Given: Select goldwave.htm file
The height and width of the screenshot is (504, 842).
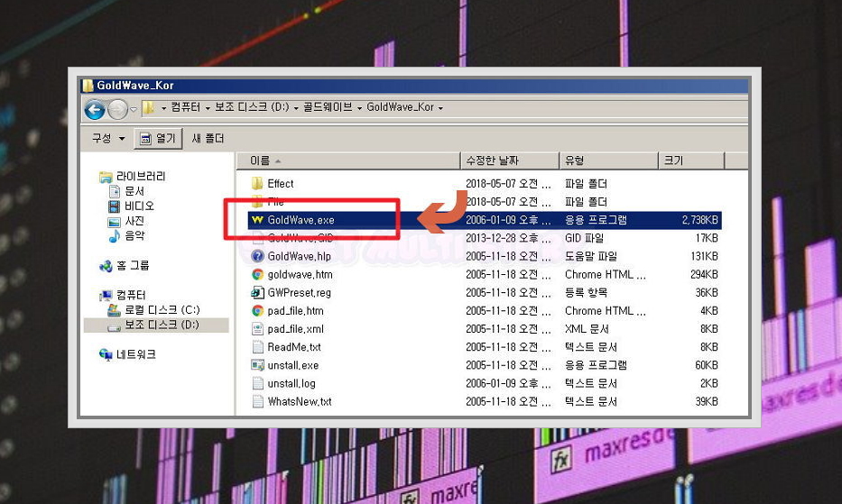Looking at the screenshot, I should [x=301, y=274].
